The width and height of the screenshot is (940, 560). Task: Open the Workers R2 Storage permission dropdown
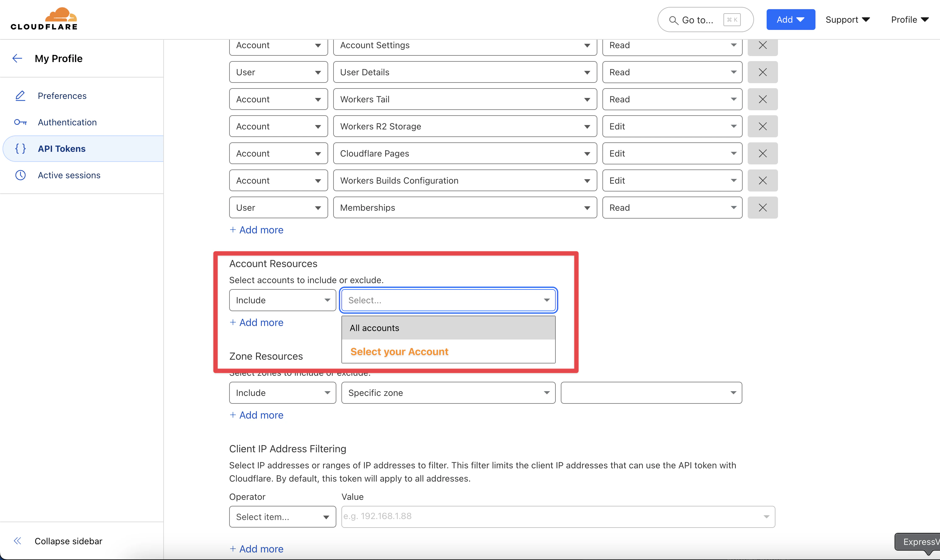click(x=465, y=126)
